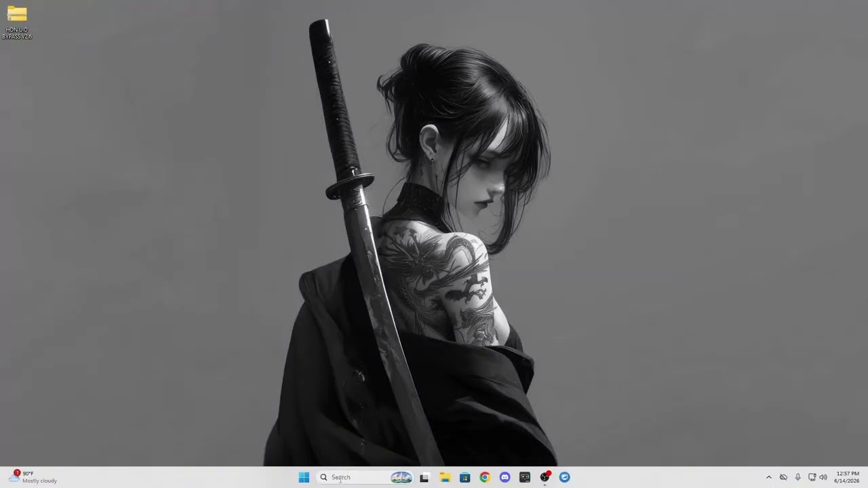
Task: Switch to OBS Studio on the taskbar
Action: coord(545,477)
